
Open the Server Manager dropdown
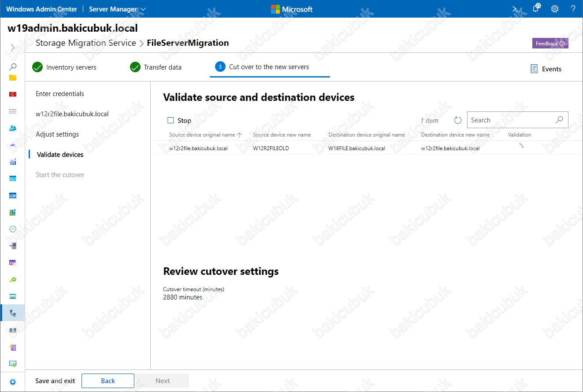(x=117, y=9)
